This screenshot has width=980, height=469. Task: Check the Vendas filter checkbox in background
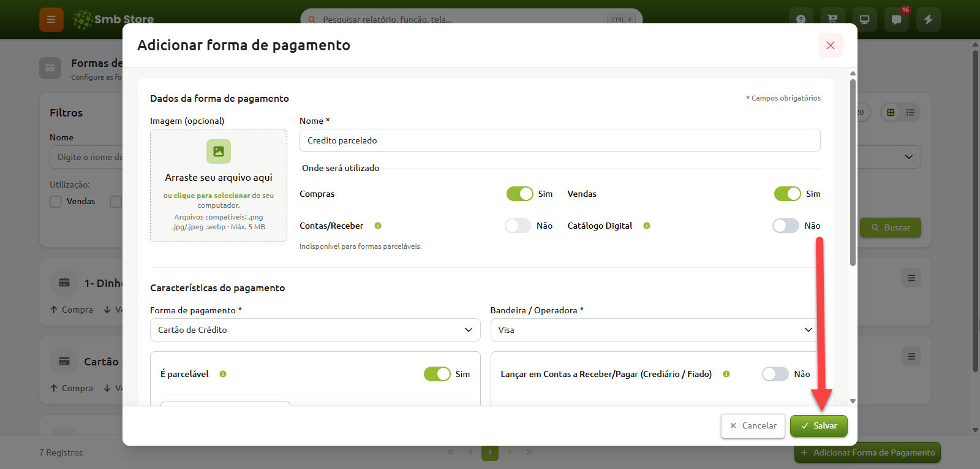(x=56, y=202)
